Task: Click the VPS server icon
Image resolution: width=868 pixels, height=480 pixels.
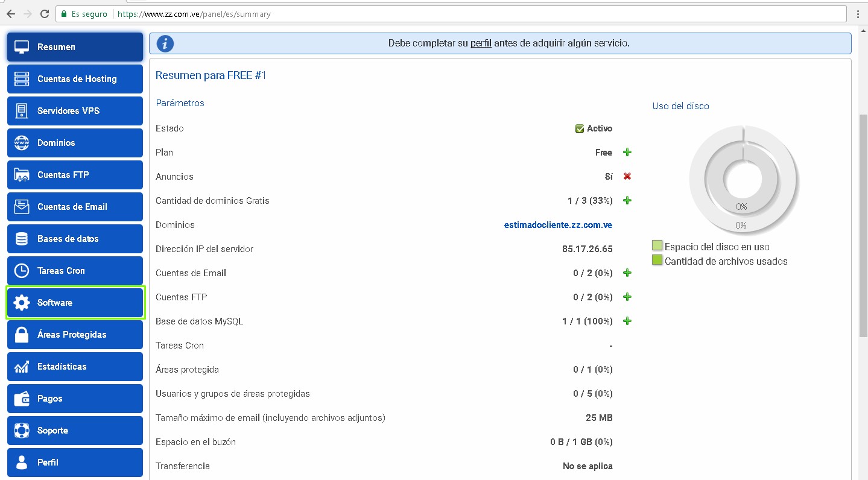Action: point(22,111)
